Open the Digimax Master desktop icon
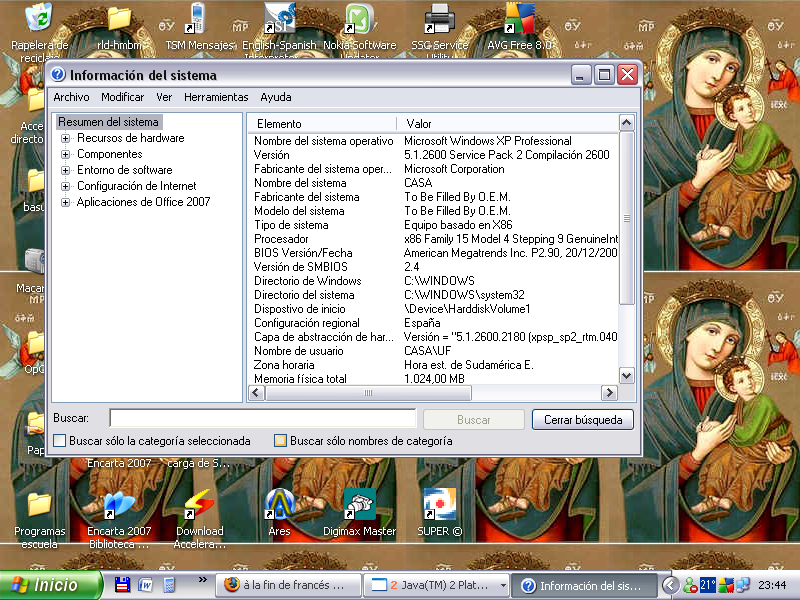 coord(359,505)
